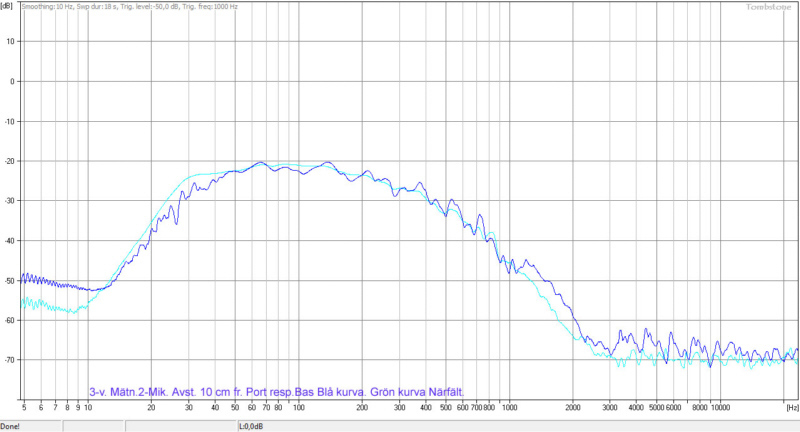Screen dimensions: 800x432
Task: Click the 1000 Hz frequency axis label
Action: click(509, 408)
